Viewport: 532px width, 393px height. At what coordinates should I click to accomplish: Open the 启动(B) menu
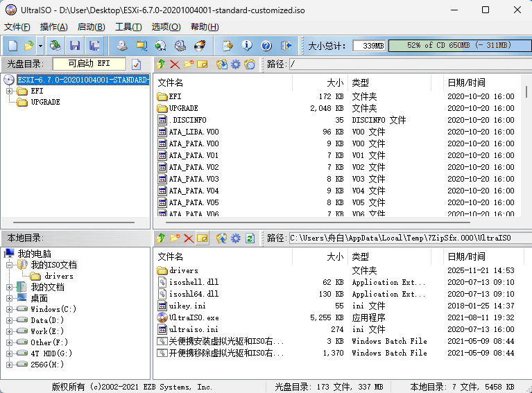coord(91,27)
